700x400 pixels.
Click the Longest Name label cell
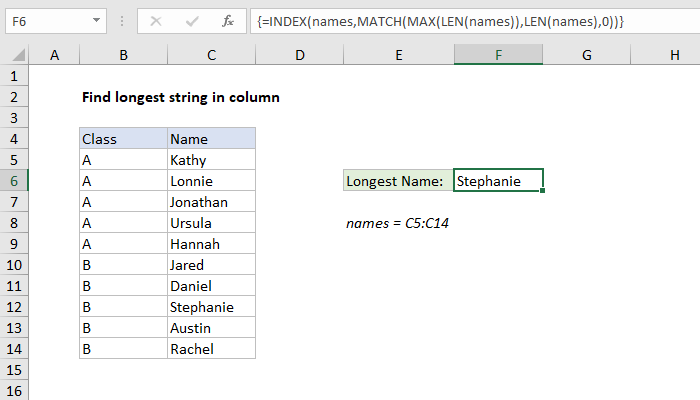click(x=397, y=181)
